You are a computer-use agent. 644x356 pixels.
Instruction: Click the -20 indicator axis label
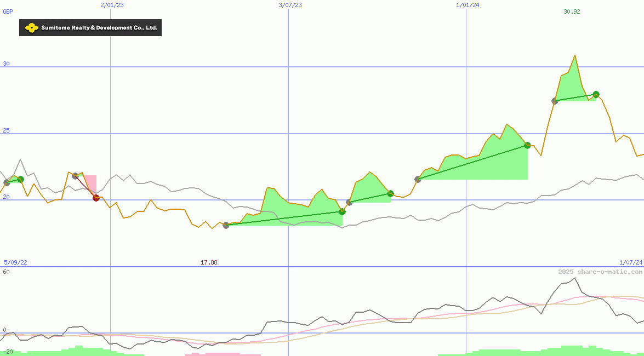(x=8, y=352)
